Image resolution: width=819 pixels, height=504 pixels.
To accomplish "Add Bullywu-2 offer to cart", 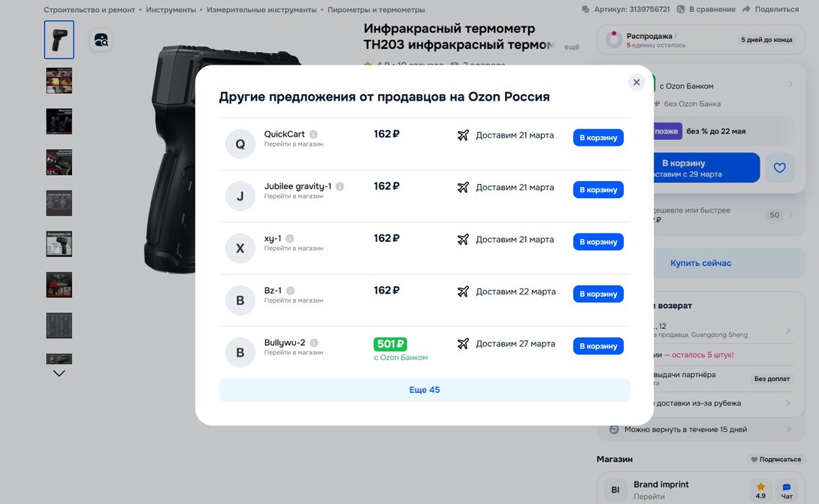I will click(x=598, y=346).
